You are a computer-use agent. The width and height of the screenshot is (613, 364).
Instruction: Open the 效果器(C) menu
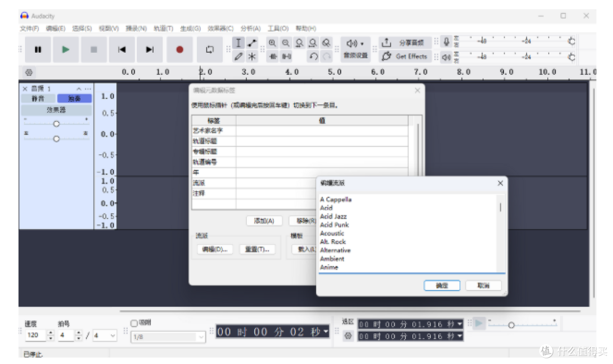(x=220, y=28)
